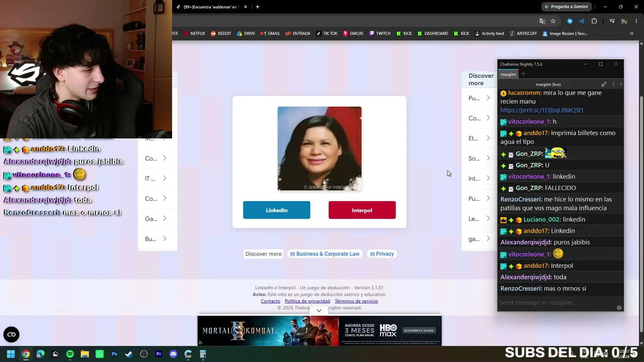Image resolution: width=644 pixels, height=362 pixels.
Task: Open the Activity feed bookmark
Action: (489, 34)
